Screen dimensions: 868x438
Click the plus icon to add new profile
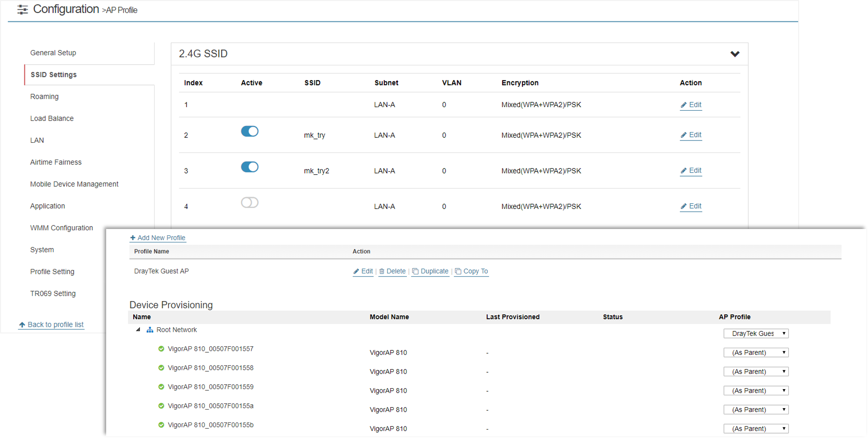tap(132, 238)
